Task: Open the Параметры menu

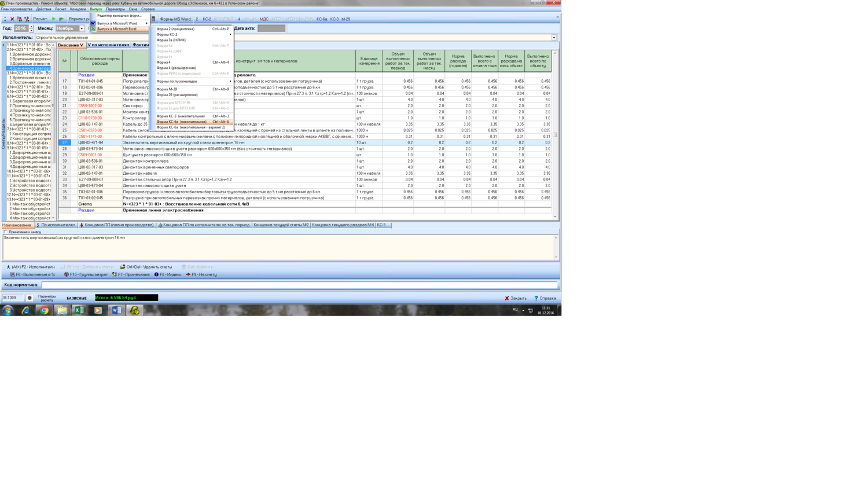Action: tap(115, 9)
